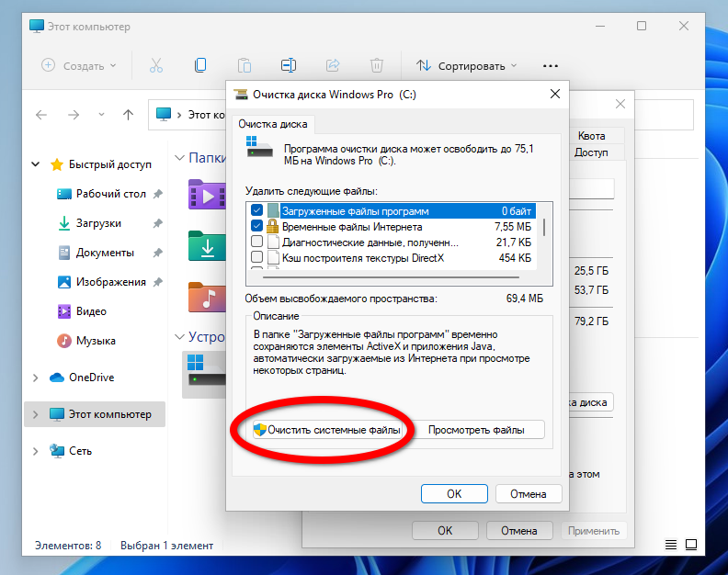728x575 pixels.
Task: Collapse the Папки group chevron
Action: [179, 158]
